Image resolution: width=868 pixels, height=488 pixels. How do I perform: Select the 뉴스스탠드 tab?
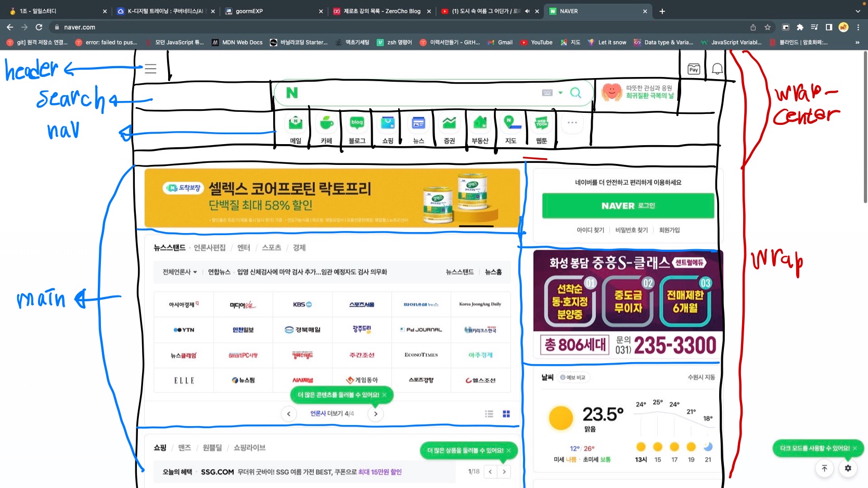(170, 248)
